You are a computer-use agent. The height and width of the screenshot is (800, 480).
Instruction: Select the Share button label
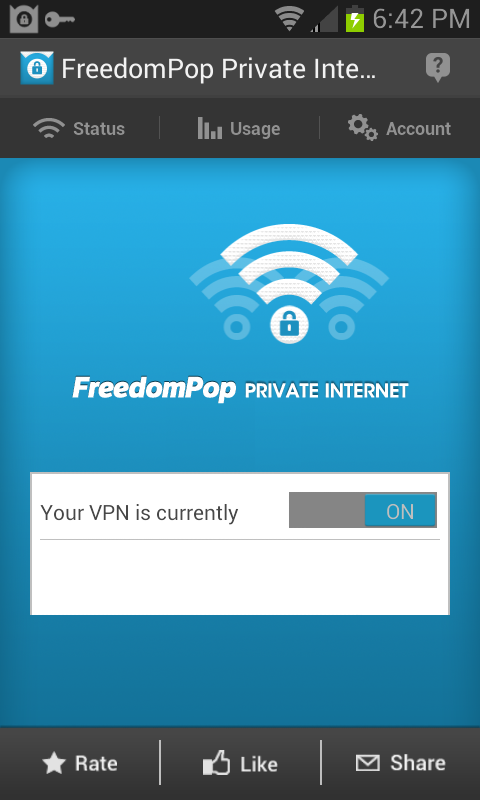coord(418,763)
